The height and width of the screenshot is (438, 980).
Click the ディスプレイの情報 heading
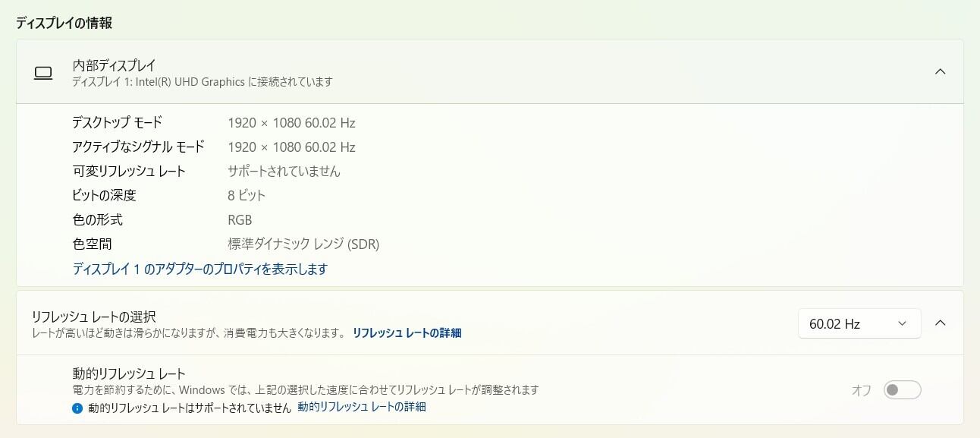point(64,23)
